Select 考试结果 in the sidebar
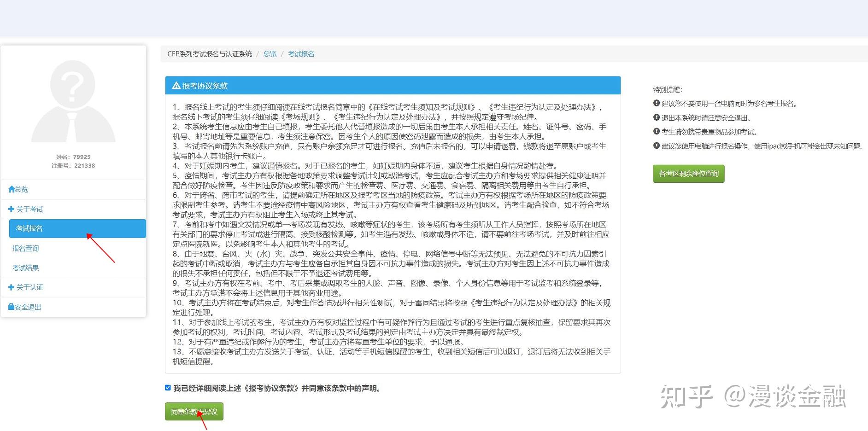Image resolution: width=868 pixels, height=431 pixels. click(x=25, y=268)
